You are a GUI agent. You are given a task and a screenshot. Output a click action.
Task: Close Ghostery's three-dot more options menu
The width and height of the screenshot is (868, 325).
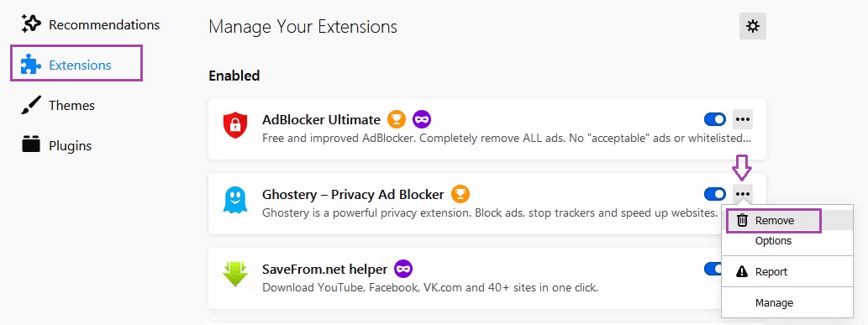coord(742,194)
